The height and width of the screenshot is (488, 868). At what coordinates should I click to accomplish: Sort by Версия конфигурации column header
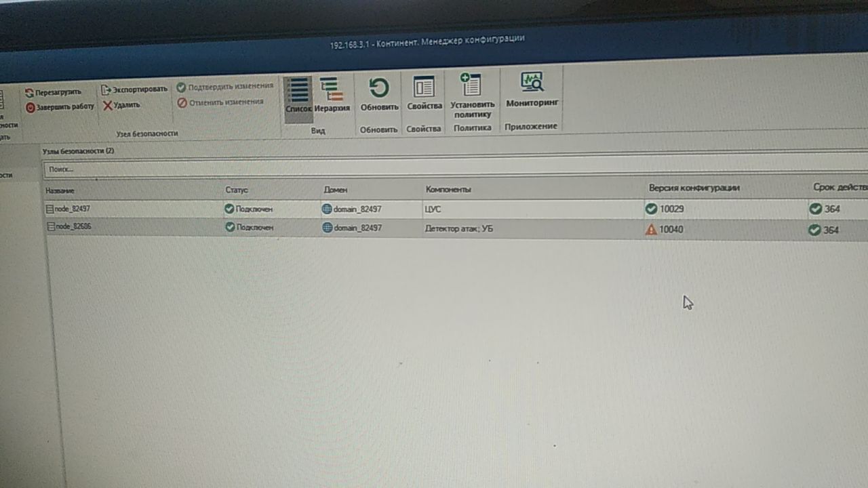pyautogui.click(x=694, y=188)
